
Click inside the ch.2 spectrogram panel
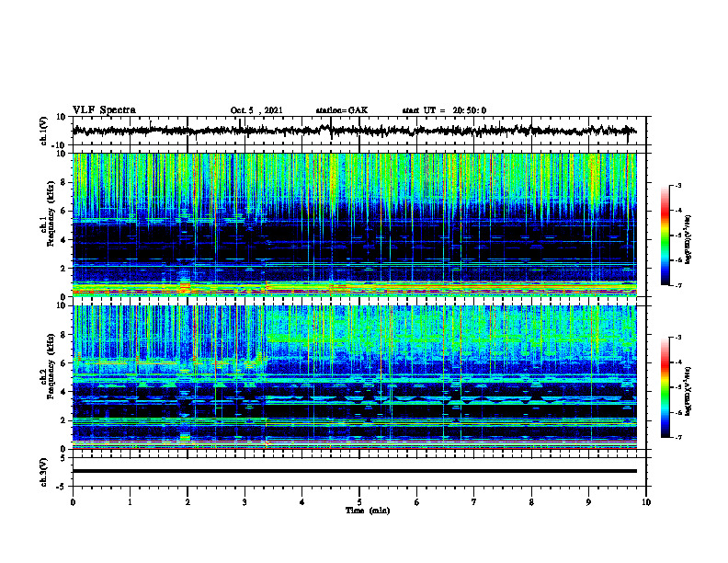(x=354, y=377)
